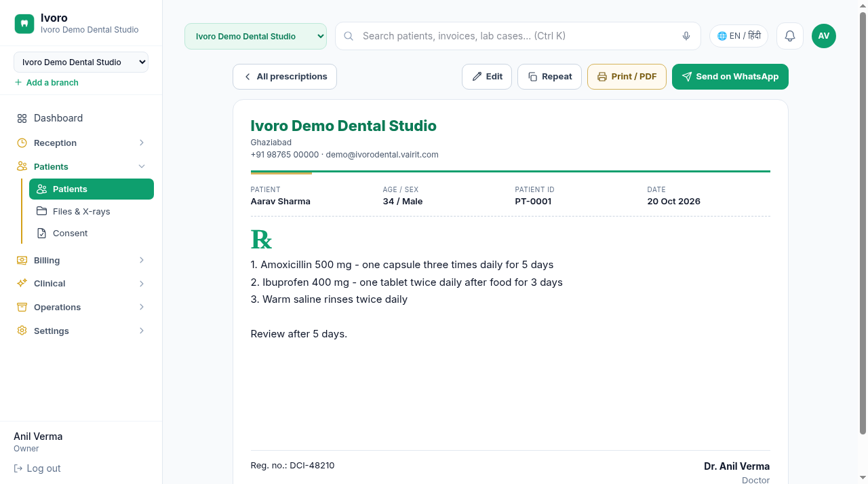Click the pencil icon on Edit
868x484 pixels.
(477, 77)
